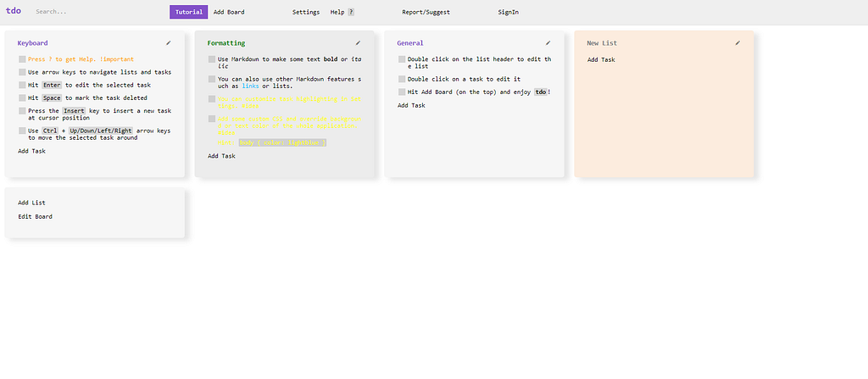Click Add Task in the General list
Viewport: 868px width, 379px height.
coord(411,105)
